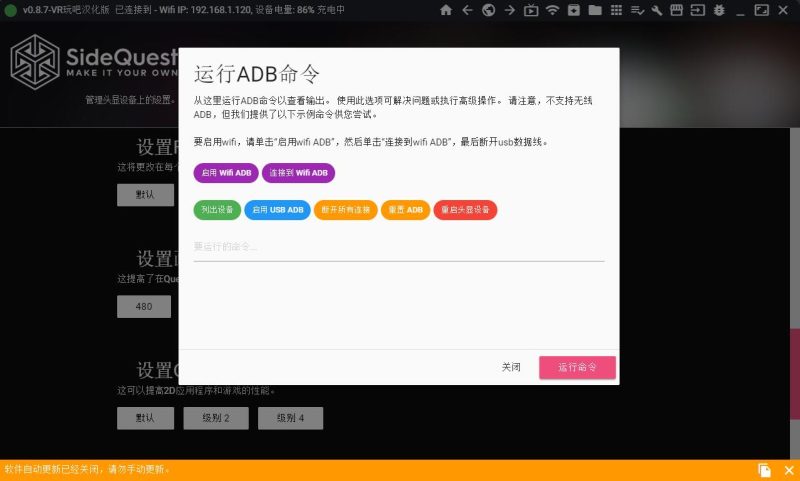Click the Wifi IP: 192.168.1.120 status text
The image size is (800, 481).
click(x=204, y=10)
